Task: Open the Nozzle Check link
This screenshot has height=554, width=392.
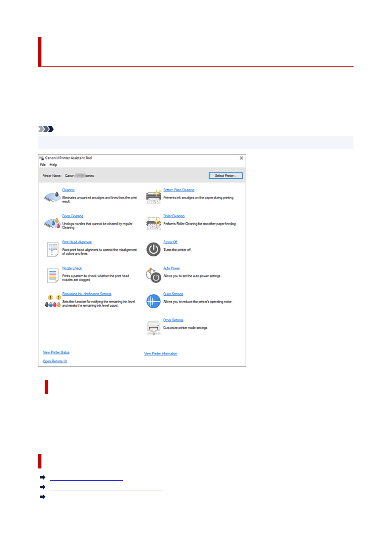Action: (72, 268)
